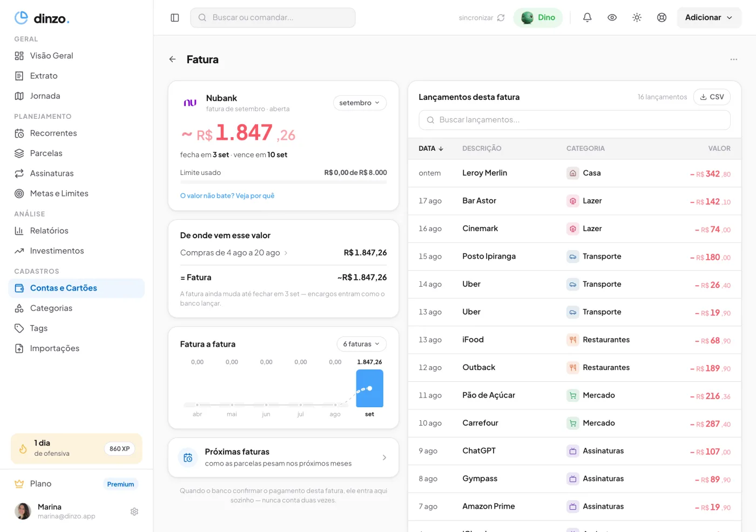This screenshot has height=532, width=756.
Task: Click the Mercado icon on Pão de Açúcar row
Action: [x=573, y=395]
